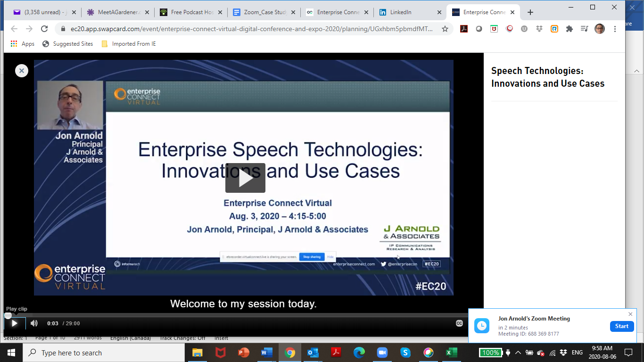This screenshot has height=362, width=644.
Task: Switch to Chrome in the taskbar
Action: point(289,353)
